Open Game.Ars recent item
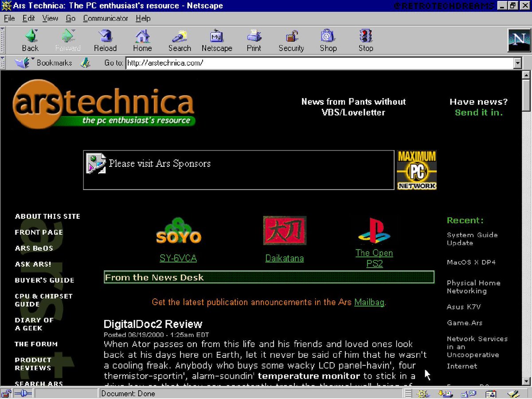The height and width of the screenshot is (399, 532). click(x=465, y=323)
